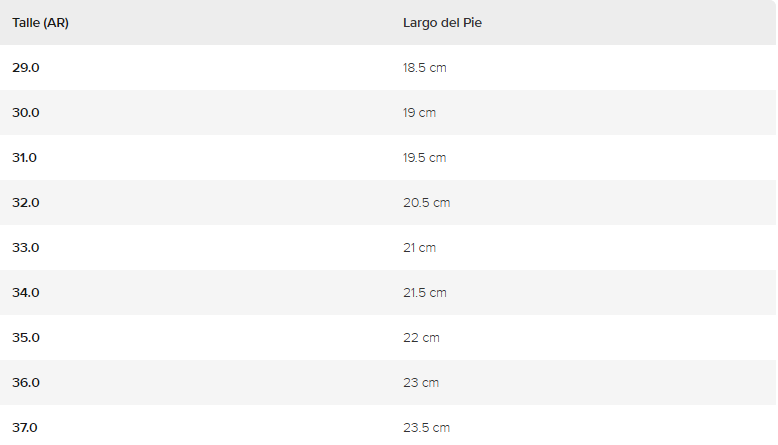Select the 34.0 size label
Viewport: 778px width, 445px height.
tap(26, 293)
